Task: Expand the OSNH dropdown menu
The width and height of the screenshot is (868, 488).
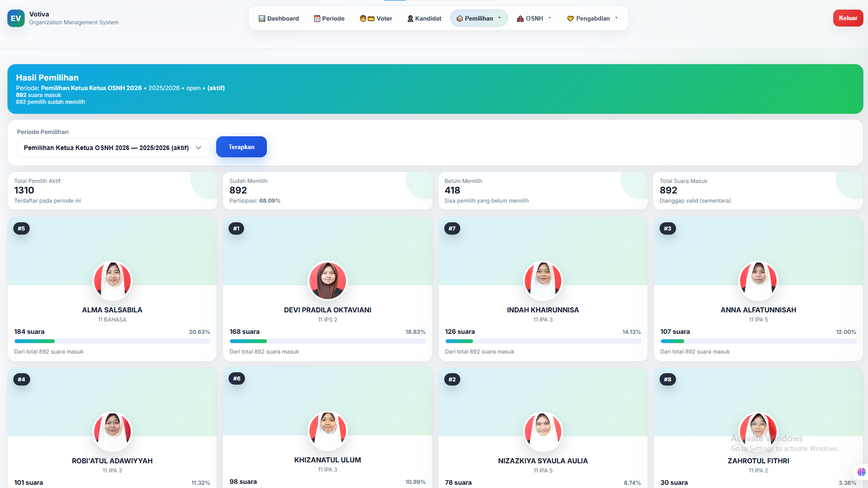Action: click(x=534, y=18)
